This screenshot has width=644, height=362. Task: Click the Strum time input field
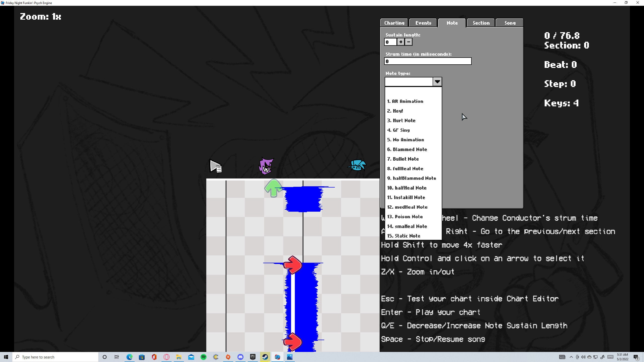click(x=428, y=61)
